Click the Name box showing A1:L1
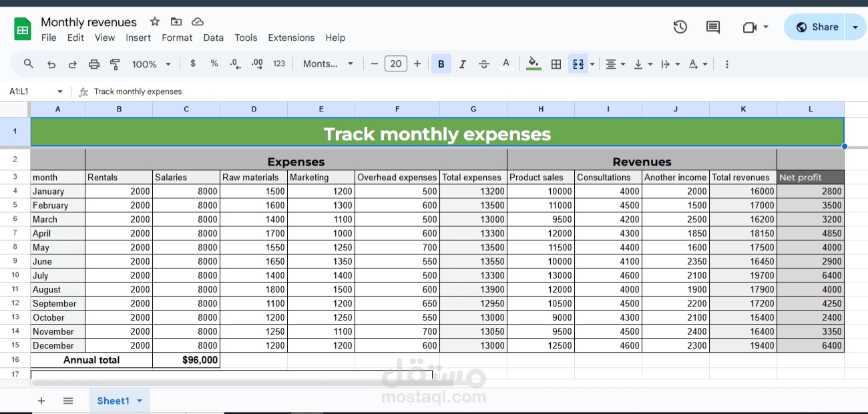Image resolution: width=868 pixels, height=414 pixels. 36,91
